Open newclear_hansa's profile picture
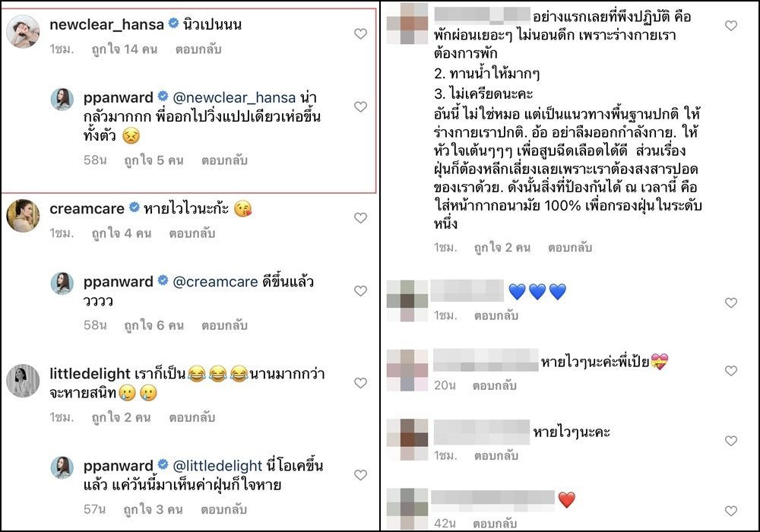Screen dimensions: 760x532 point(23,31)
